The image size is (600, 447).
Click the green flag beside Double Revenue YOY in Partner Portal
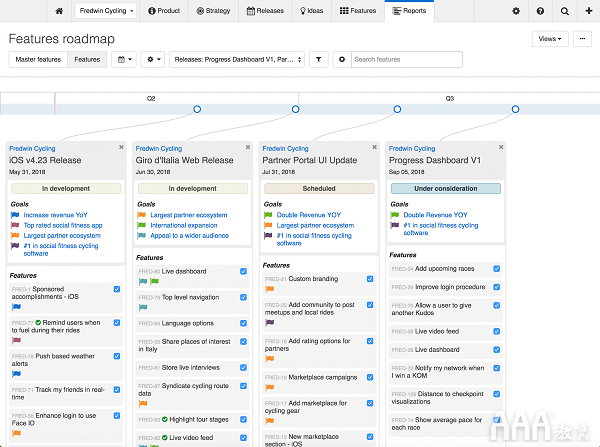coord(268,215)
